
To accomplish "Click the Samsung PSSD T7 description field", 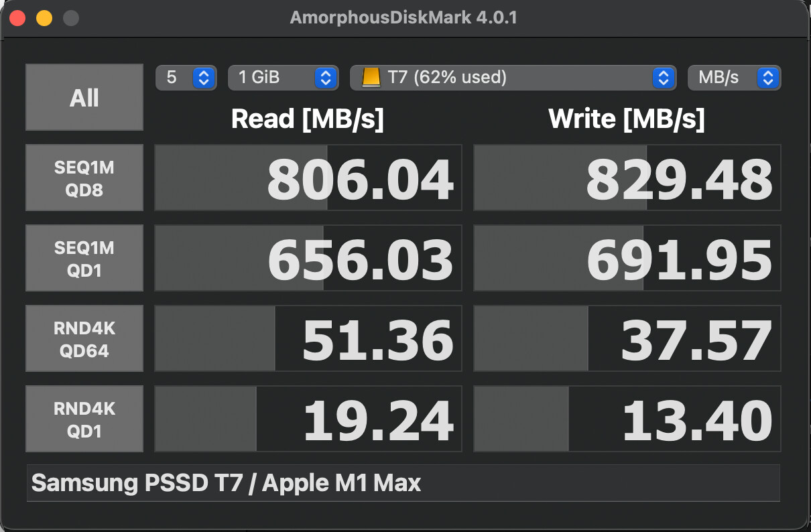I will tap(403, 483).
